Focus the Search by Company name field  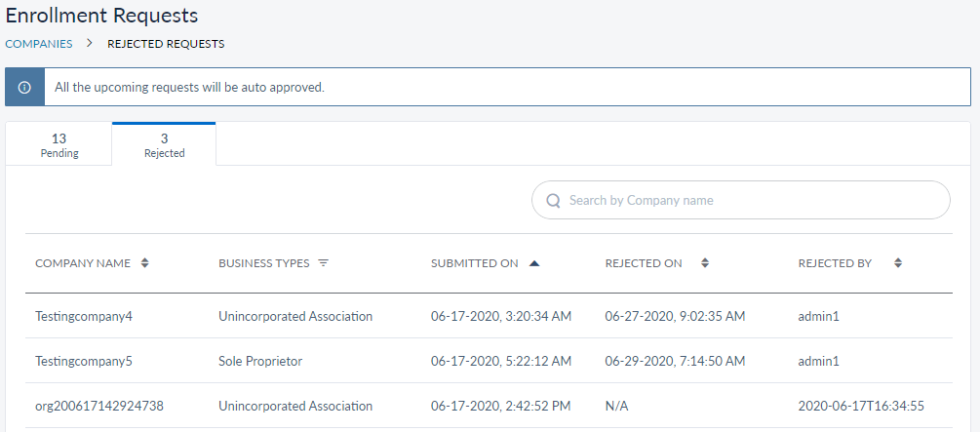click(751, 200)
